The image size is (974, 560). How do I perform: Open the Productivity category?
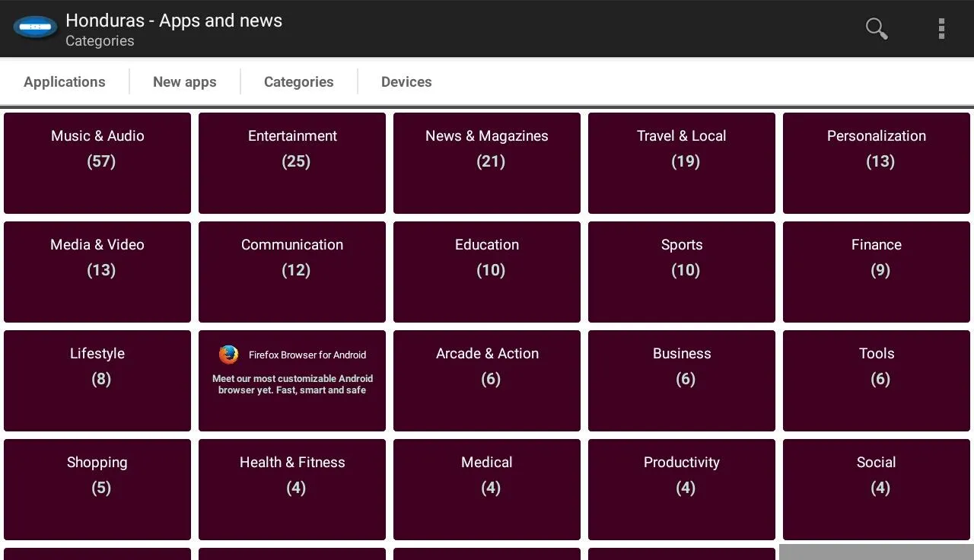(x=682, y=489)
